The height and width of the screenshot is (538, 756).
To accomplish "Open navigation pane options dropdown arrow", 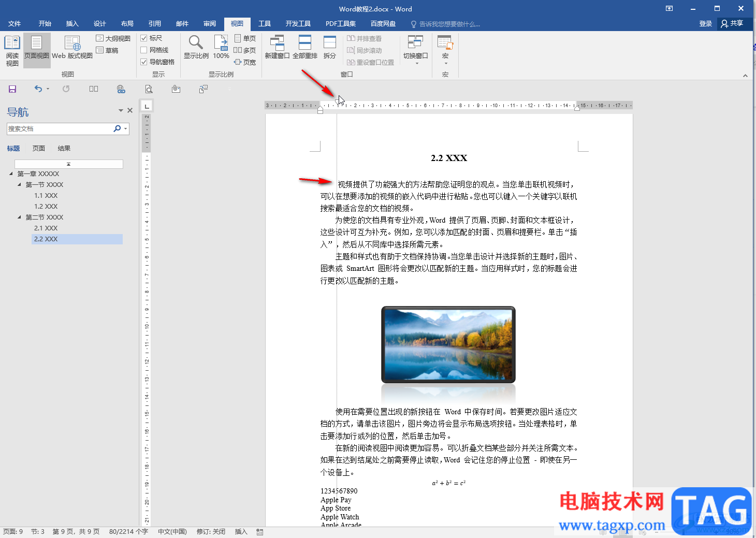I will coord(121,110).
